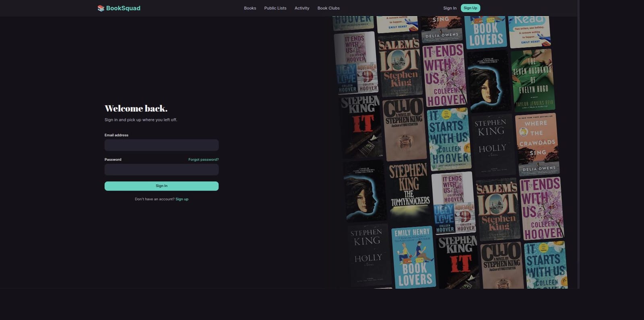The width and height of the screenshot is (644, 320).
Task: Click the Stephen King IT cover left of Cujo
Action: tap(361, 126)
